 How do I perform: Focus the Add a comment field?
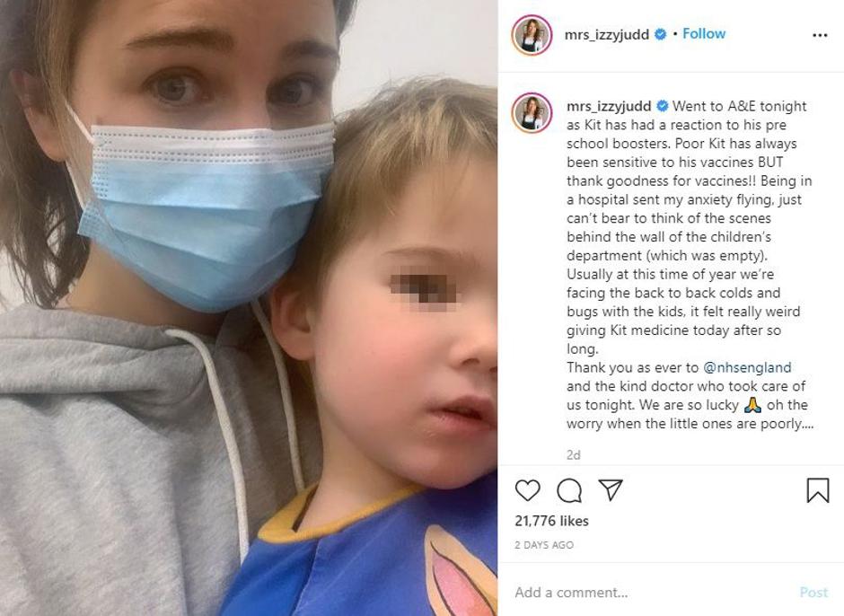coord(646,593)
